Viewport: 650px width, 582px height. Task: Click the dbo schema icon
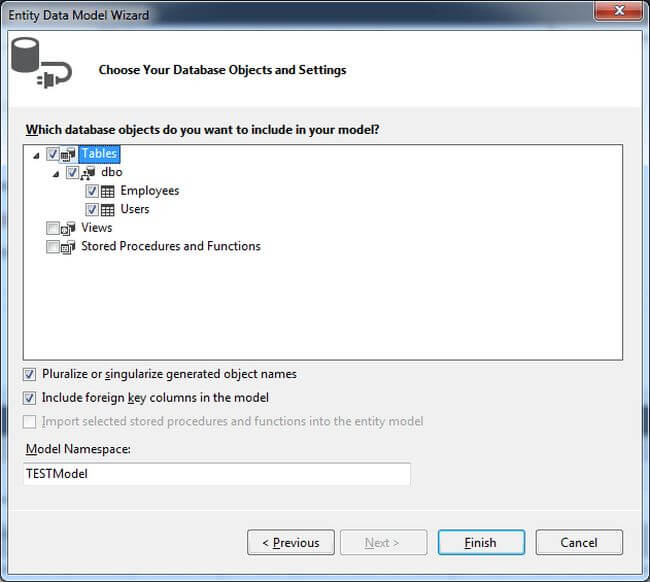point(88,173)
